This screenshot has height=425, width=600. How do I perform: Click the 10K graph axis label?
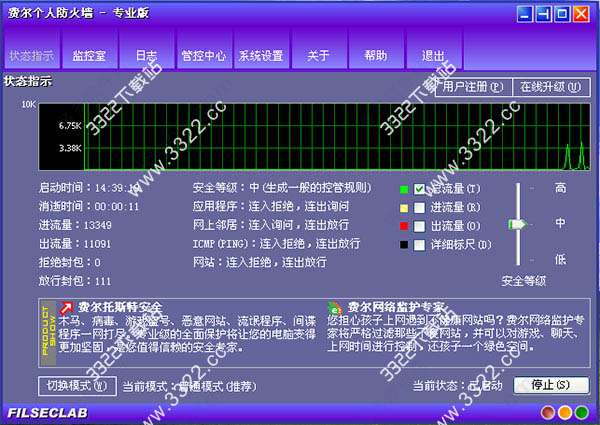point(28,104)
